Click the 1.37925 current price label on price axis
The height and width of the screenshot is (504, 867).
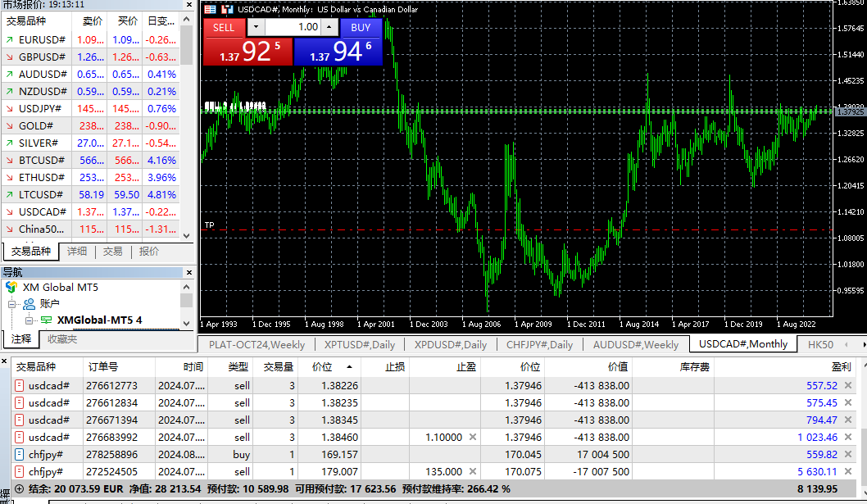pos(850,111)
